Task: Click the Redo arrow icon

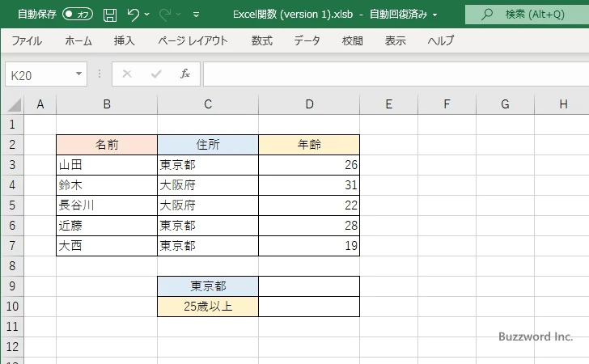Action: [164, 15]
